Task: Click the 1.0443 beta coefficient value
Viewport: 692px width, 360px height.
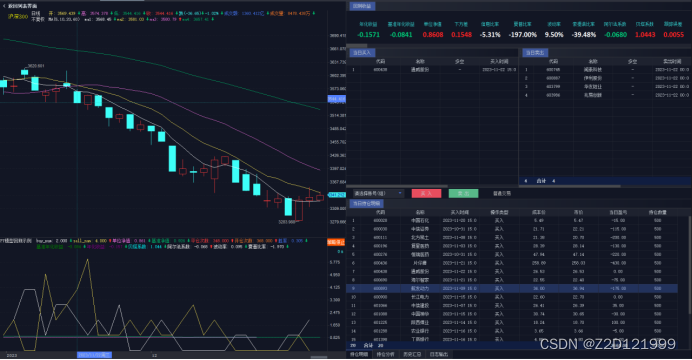Action: [x=645, y=34]
